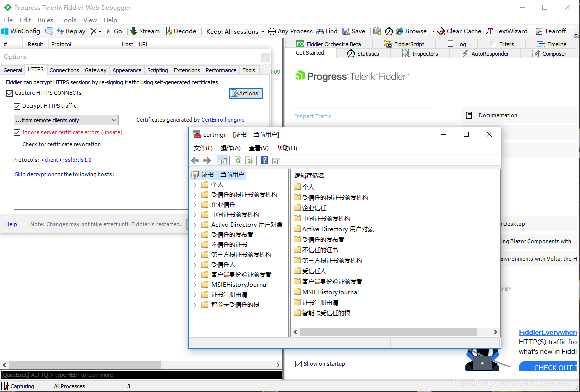Click Tearoff in toolbar
580x392 pixels.
pyautogui.click(x=551, y=31)
